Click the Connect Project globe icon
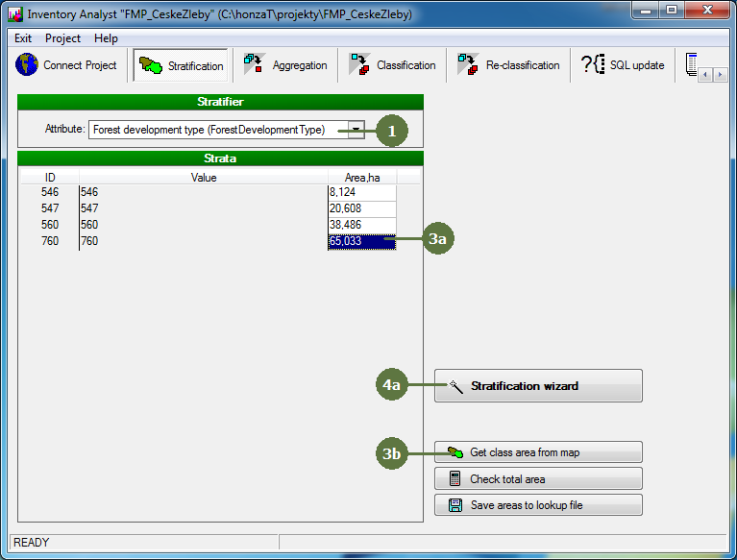This screenshot has width=737, height=560. click(27, 65)
